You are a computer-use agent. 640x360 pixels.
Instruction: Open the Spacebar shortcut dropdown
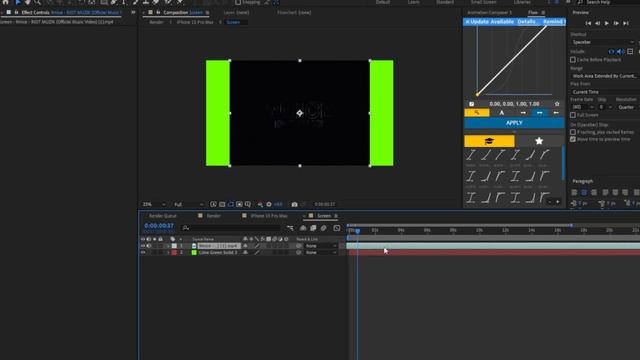coord(603,42)
